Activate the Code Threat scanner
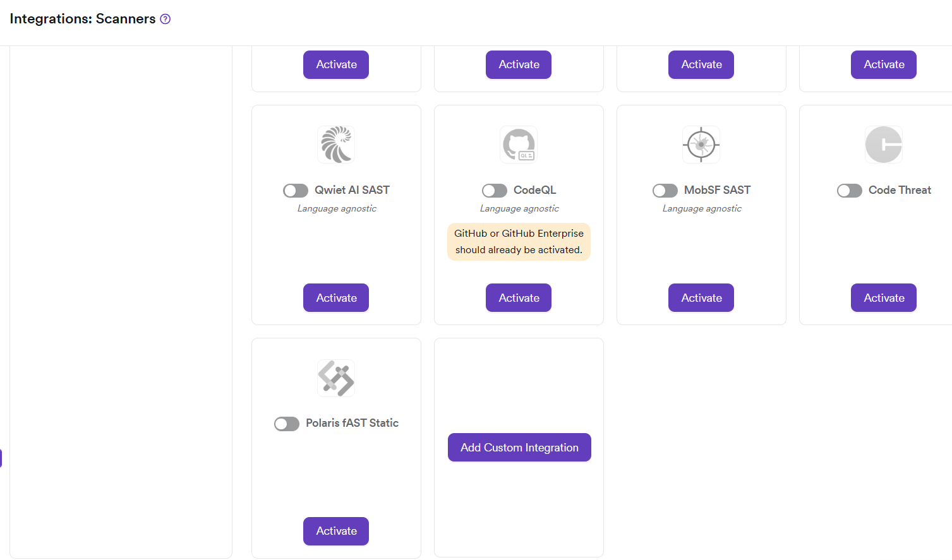The width and height of the screenshot is (952, 560). [883, 297]
